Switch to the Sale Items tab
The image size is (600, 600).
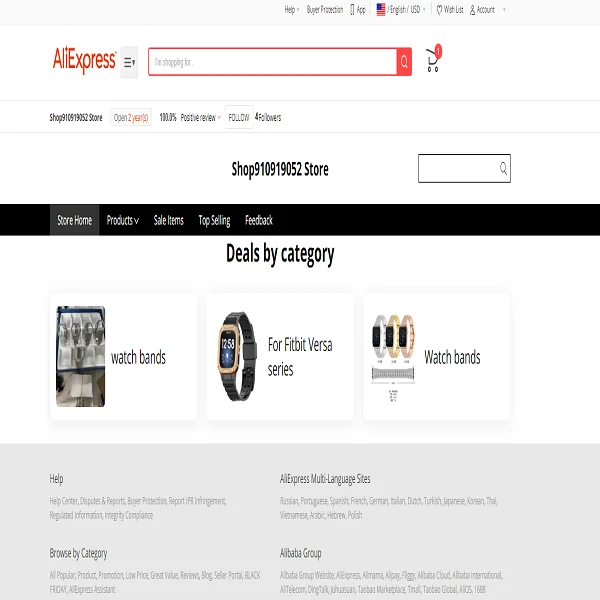point(168,220)
